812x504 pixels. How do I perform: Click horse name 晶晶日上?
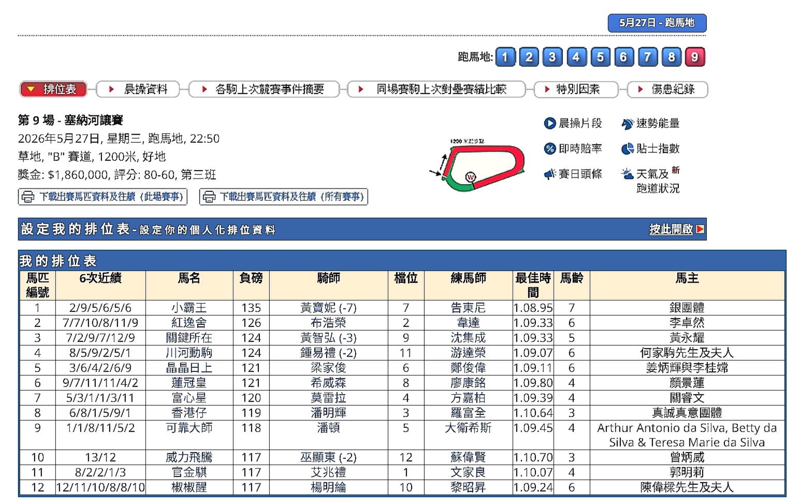coord(189,368)
